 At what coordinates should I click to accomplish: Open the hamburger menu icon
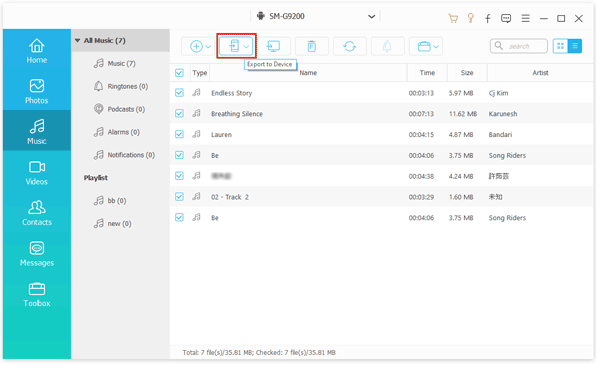[526, 18]
